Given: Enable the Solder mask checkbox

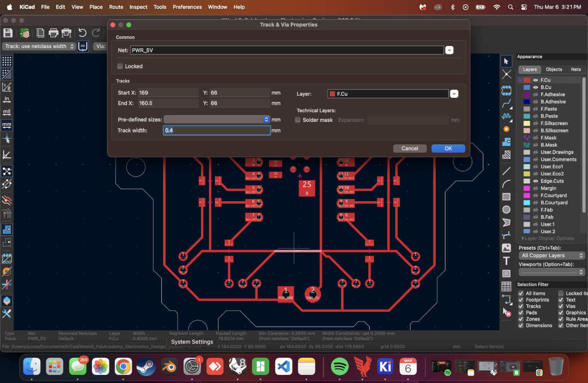Looking at the screenshot, I should point(298,120).
